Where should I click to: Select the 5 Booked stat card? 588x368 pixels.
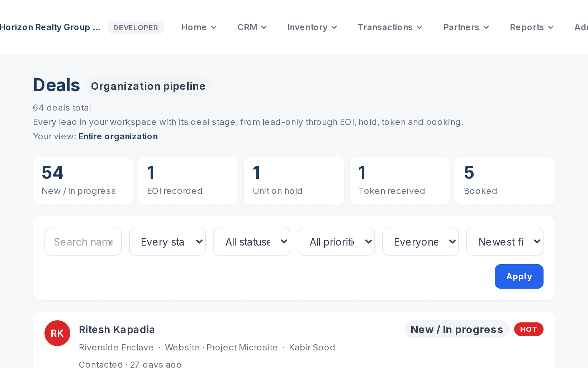point(505,181)
